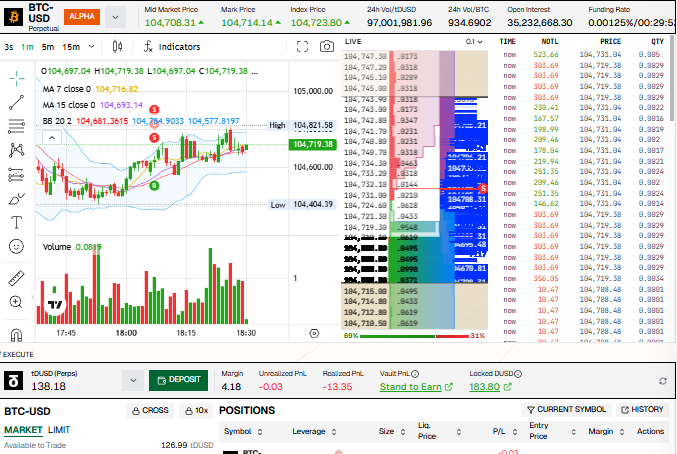The width and height of the screenshot is (677, 454).
Task: Select the MARKET order tab
Action: tap(23, 430)
